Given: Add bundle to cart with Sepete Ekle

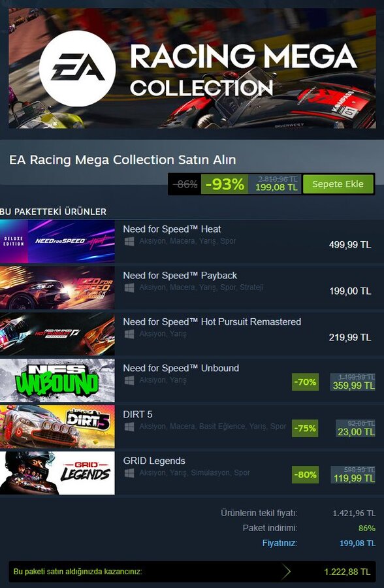Looking at the screenshot, I should 338,184.
